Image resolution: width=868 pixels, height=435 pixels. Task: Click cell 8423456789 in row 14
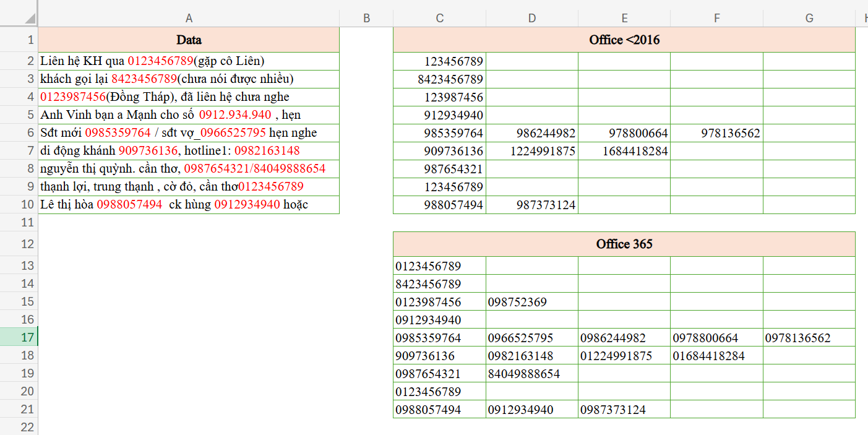click(x=440, y=284)
